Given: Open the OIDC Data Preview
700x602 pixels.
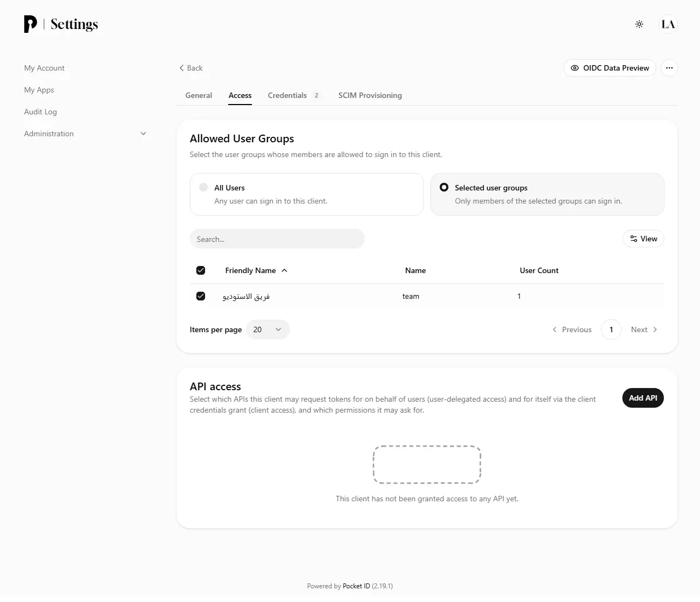Looking at the screenshot, I should pos(609,68).
